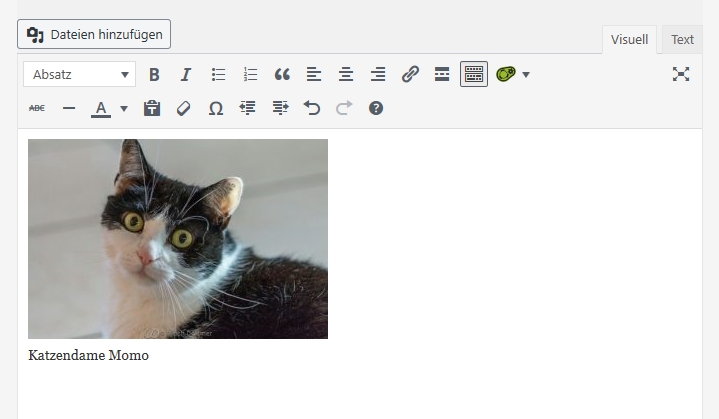The width and height of the screenshot is (719, 419).
Task: Apply blockquote formatting
Action: 282,74
